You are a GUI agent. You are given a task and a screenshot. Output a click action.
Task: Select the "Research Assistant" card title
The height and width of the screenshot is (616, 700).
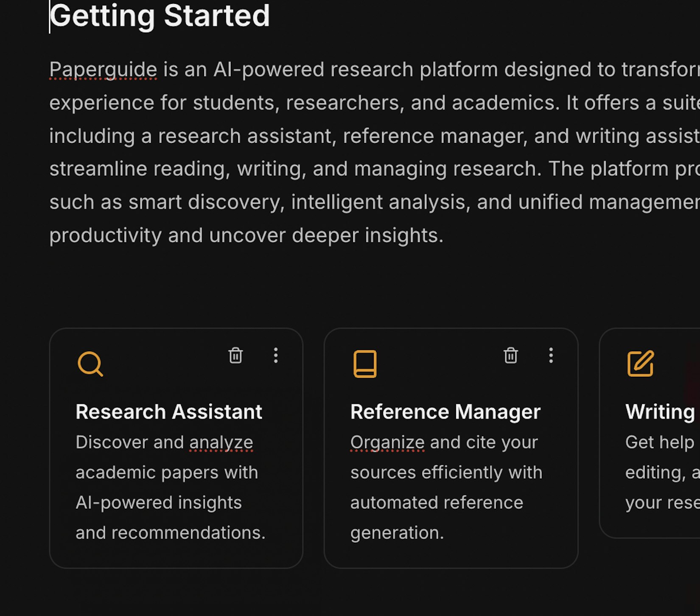(169, 412)
